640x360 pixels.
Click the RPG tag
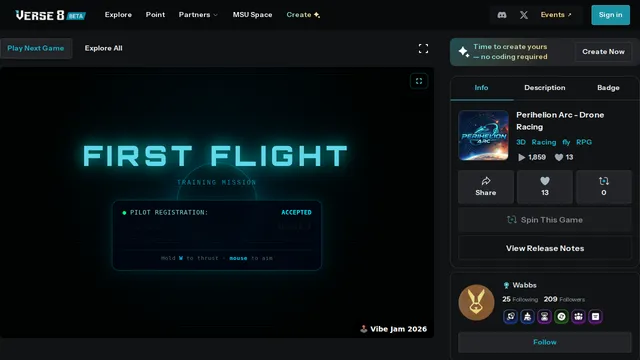[584, 142]
